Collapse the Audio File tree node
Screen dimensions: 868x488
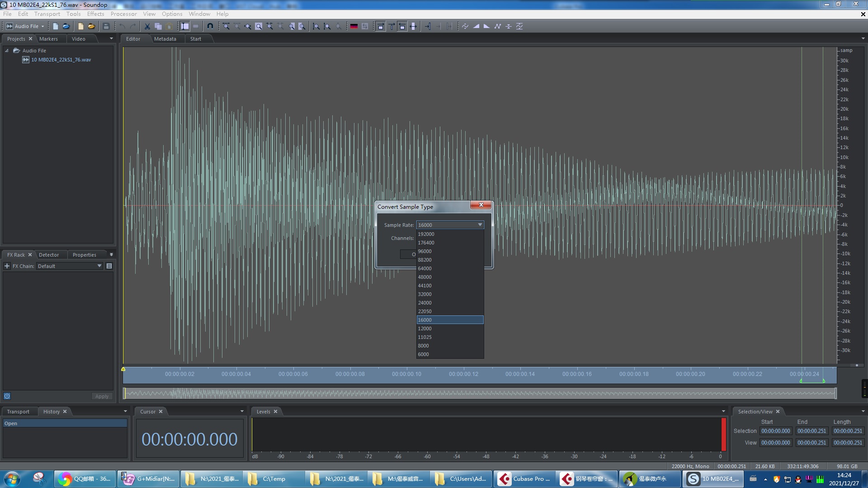click(x=7, y=51)
